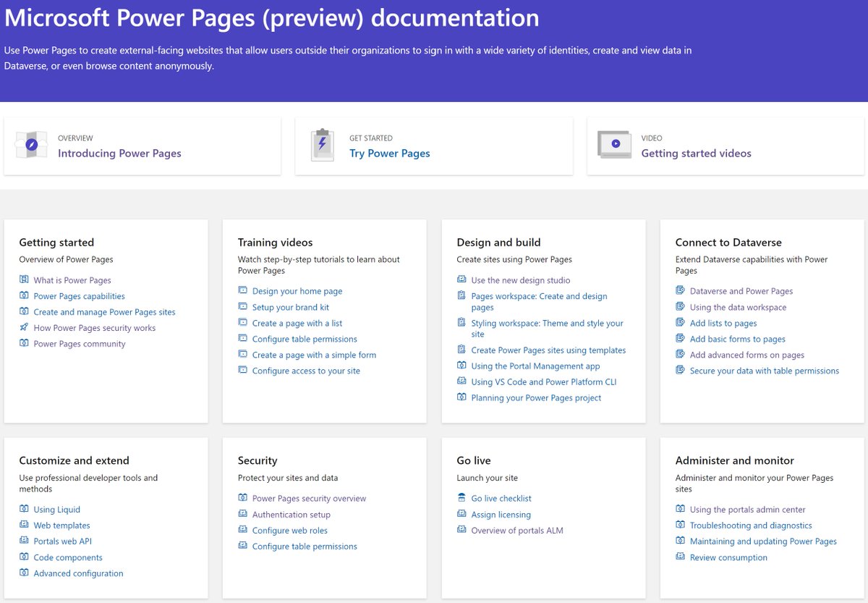
Task: Click the icon beside Planning your Power Pages project
Action: [461, 397]
